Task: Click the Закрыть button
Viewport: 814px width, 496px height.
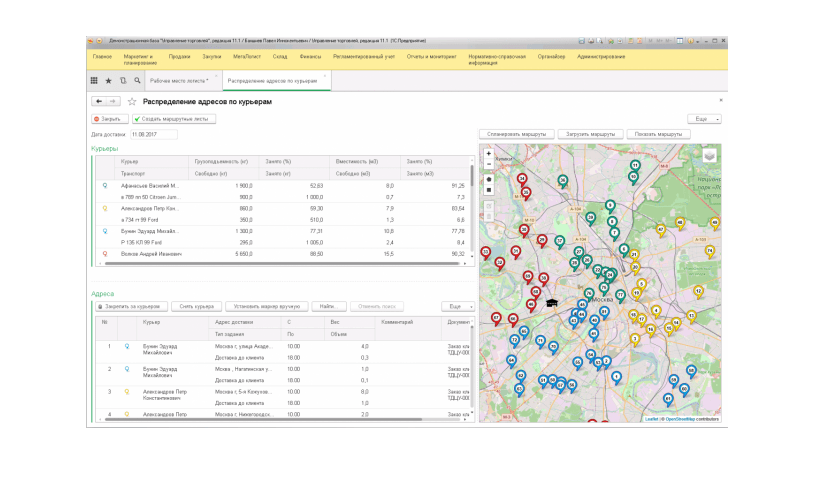Action: (x=110, y=119)
